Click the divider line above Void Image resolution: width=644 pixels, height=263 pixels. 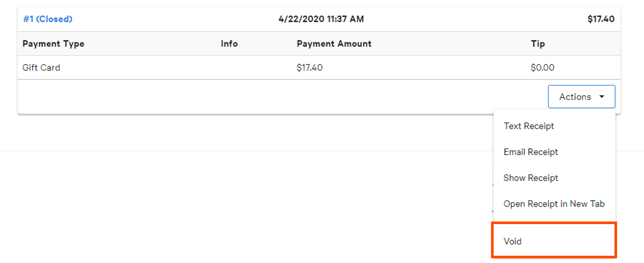coord(554,220)
